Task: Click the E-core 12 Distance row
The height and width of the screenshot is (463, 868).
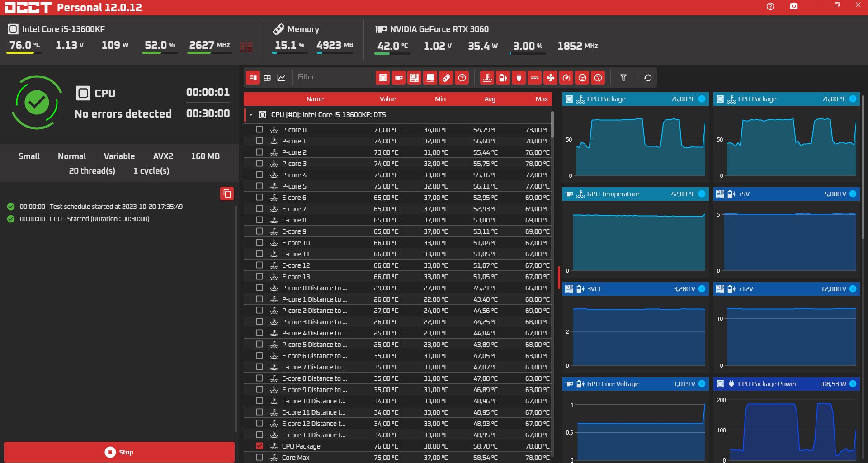Action: 398,423
